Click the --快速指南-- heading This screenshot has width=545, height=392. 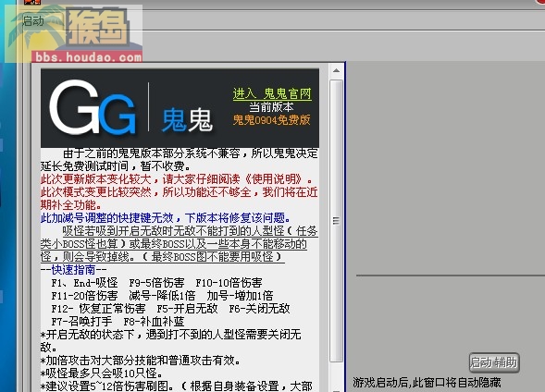click(x=73, y=270)
